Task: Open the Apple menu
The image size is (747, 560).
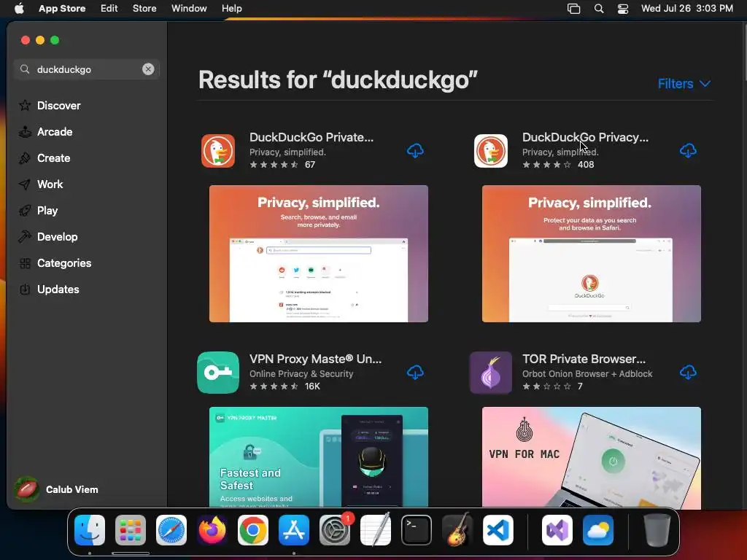Action: tap(19, 8)
